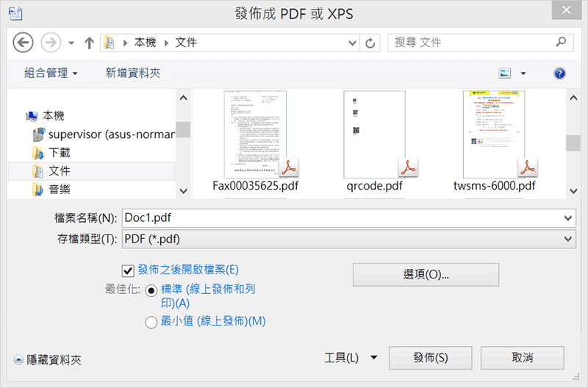This screenshot has height=388, width=588.
Task: Expand the arrow after 本機 breadcrumb
Action: tap(166, 43)
